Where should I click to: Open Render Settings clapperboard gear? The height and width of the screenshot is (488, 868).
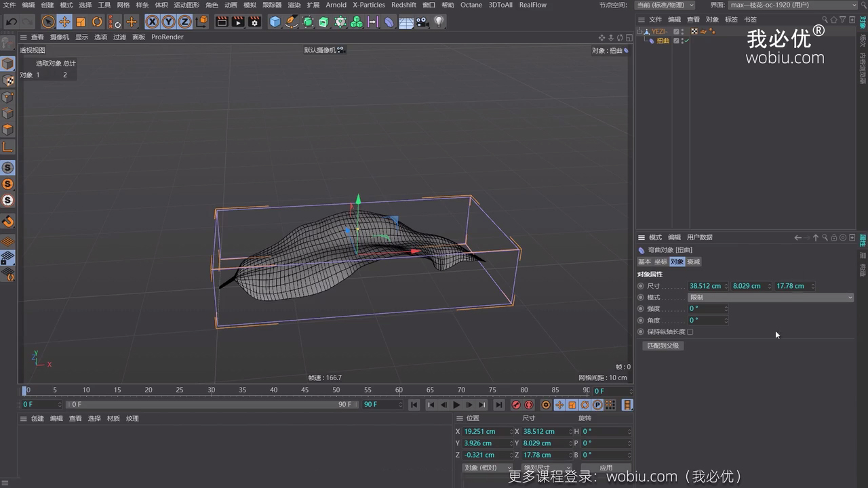(254, 22)
